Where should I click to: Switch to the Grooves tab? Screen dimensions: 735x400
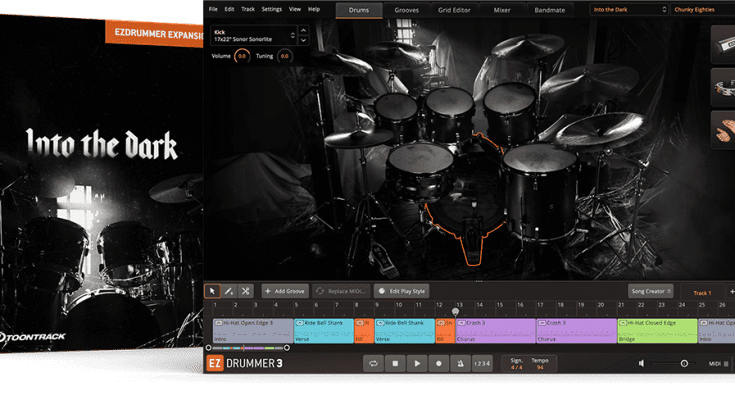408,10
